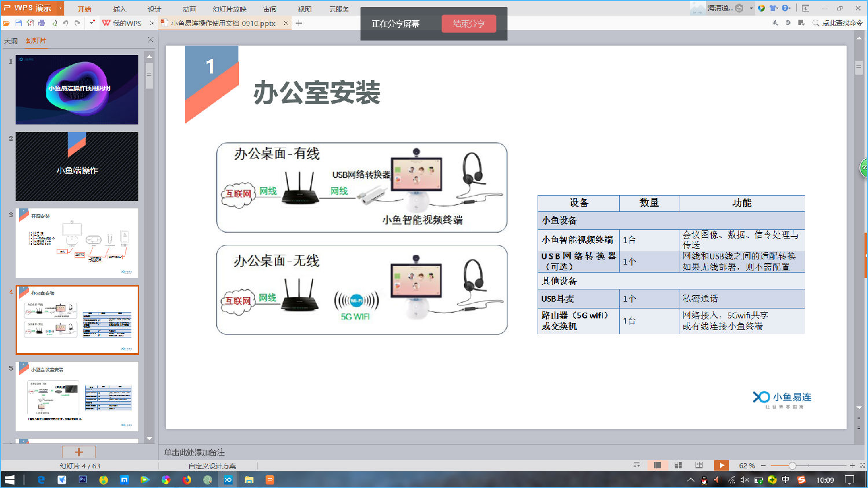This screenshot has height=488, width=868.
Task: Close the slide thumbnail panel
Action: coord(150,40)
